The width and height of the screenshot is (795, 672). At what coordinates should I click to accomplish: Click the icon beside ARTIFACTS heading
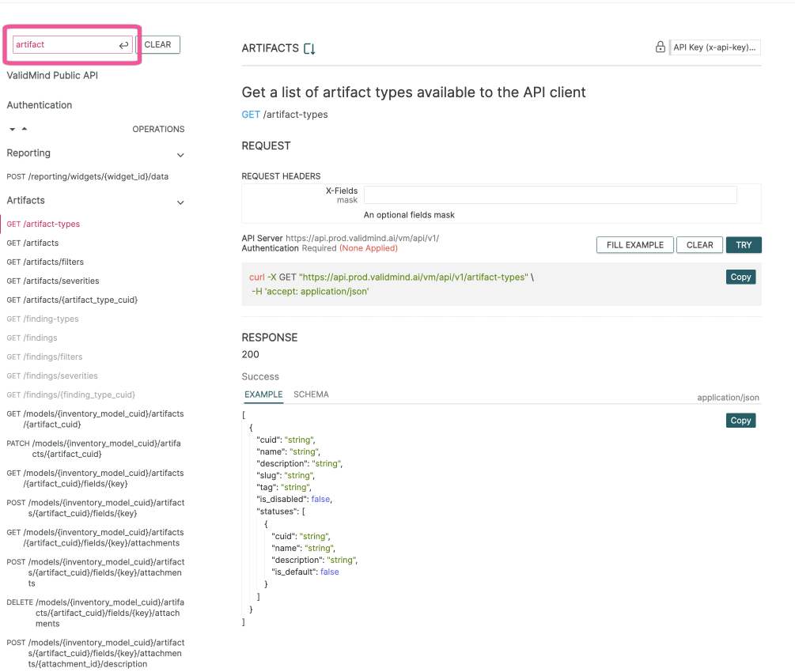tap(309, 49)
